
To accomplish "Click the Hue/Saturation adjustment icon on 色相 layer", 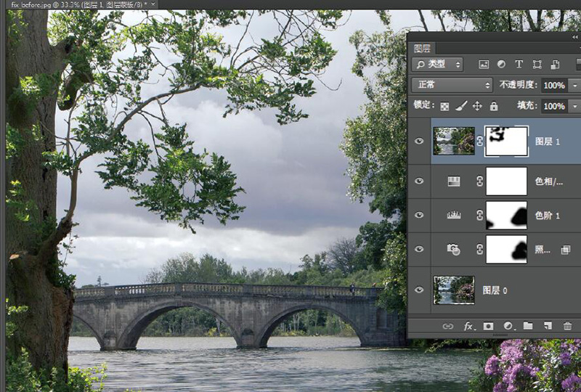I will click(x=454, y=181).
